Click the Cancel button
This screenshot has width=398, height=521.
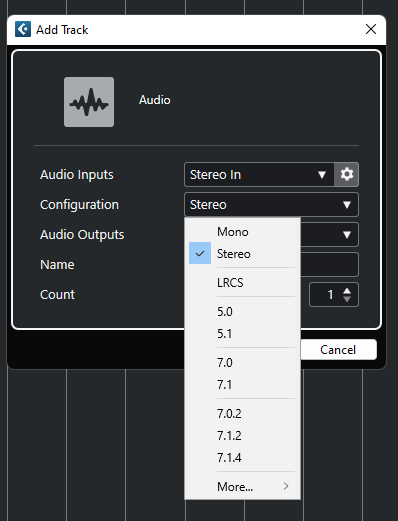click(x=338, y=350)
